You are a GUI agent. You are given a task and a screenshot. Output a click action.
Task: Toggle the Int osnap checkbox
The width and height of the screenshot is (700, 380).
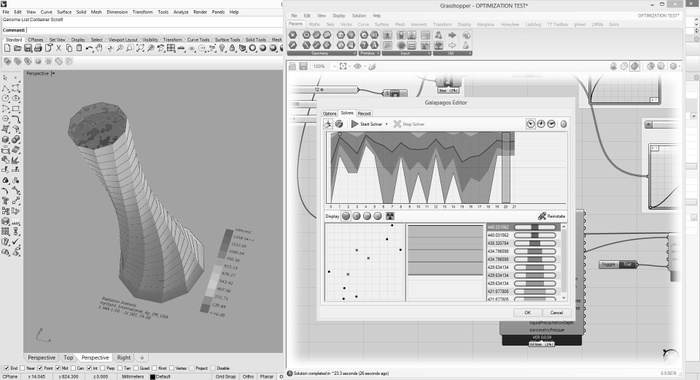pos(89,368)
